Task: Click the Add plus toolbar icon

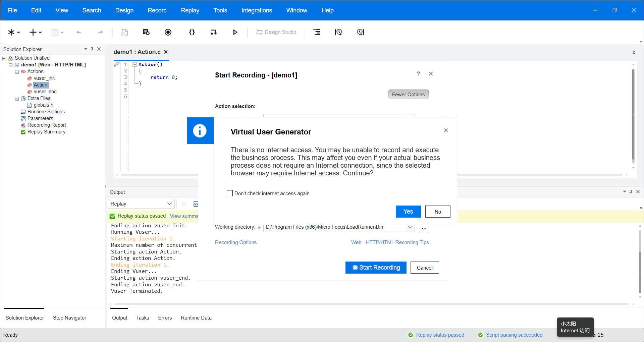Action: 33,32
